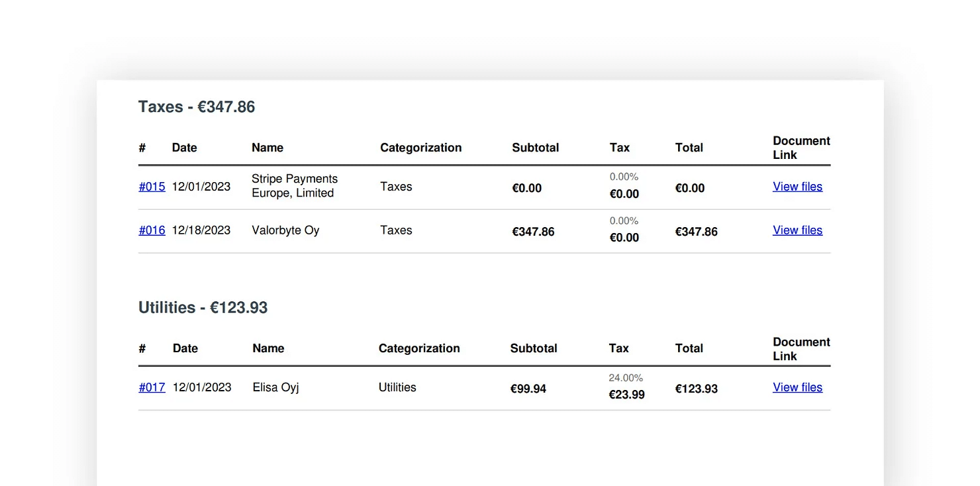The image size is (980, 486).
Task: Select the Date column header in Taxes table
Action: pos(184,148)
